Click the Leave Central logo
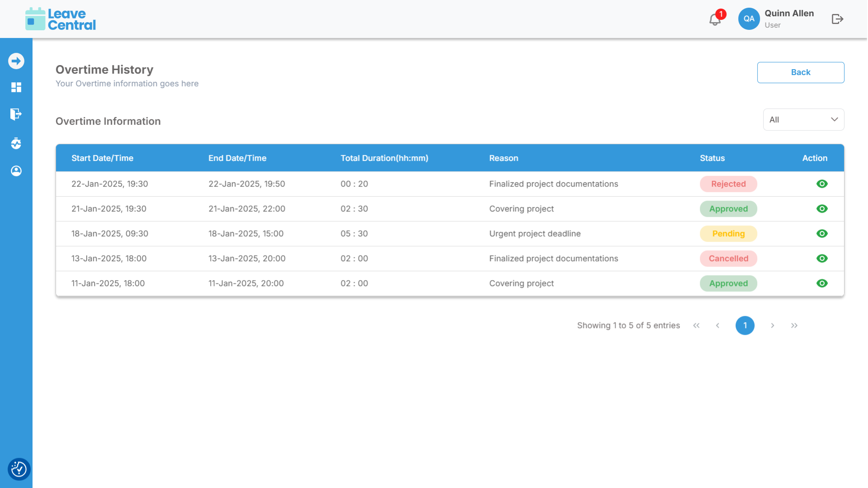 tap(61, 19)
